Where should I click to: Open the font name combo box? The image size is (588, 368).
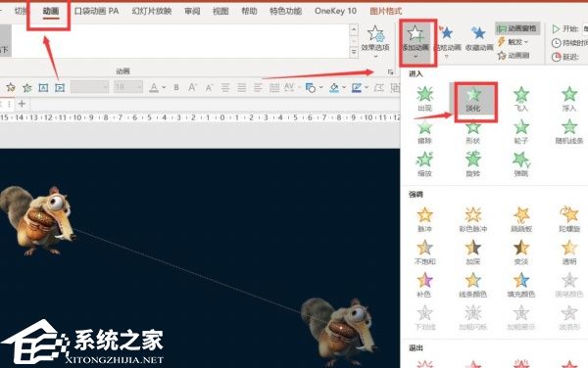pyautogui.click(x=89, y=88)
